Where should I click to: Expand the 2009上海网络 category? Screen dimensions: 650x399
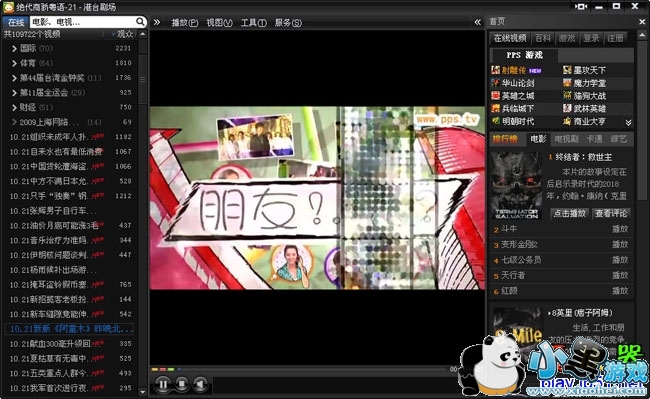15,122
